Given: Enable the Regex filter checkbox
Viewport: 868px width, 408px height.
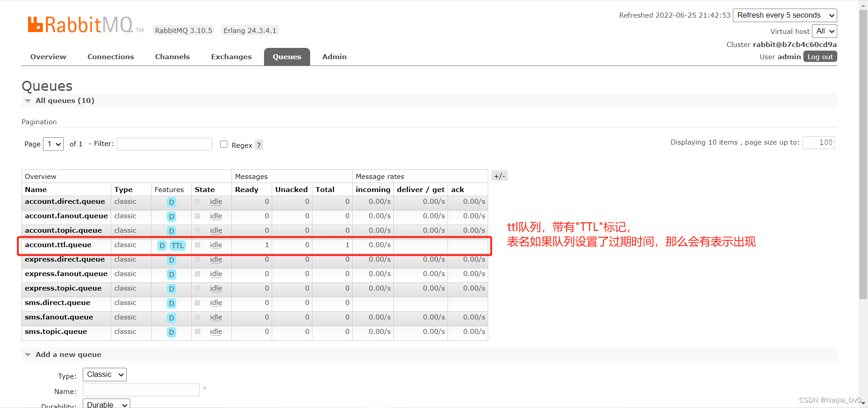Looking at the screenshot, I should tap(223, 144).
